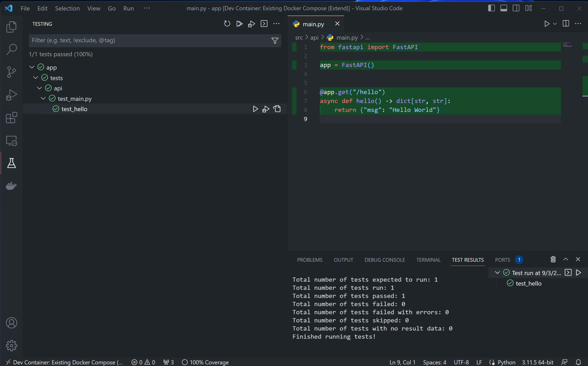Viewport: 588px width, 366px height.
Task: Click Python language mode in status bar
Action: pyautogui.click(x=506, y=362)
